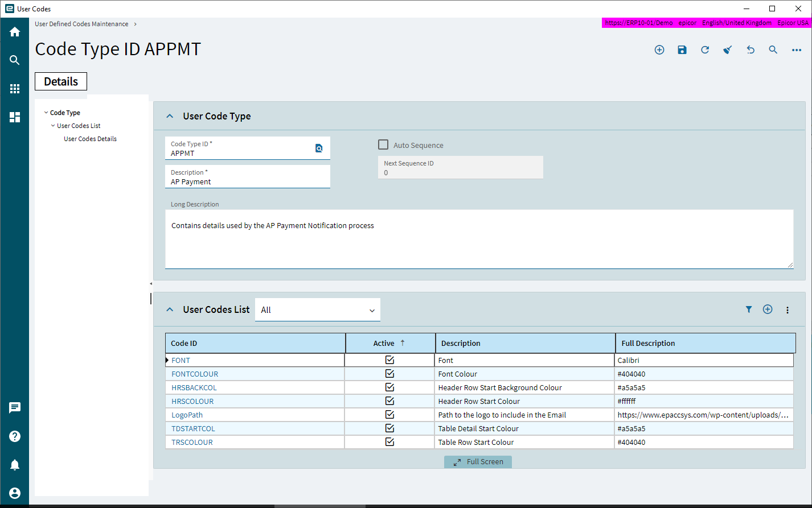Click the Clear broom icon in toolbar
Image resolution: width=812 pixels, height=508 pixels.
(x=727, y=50)
